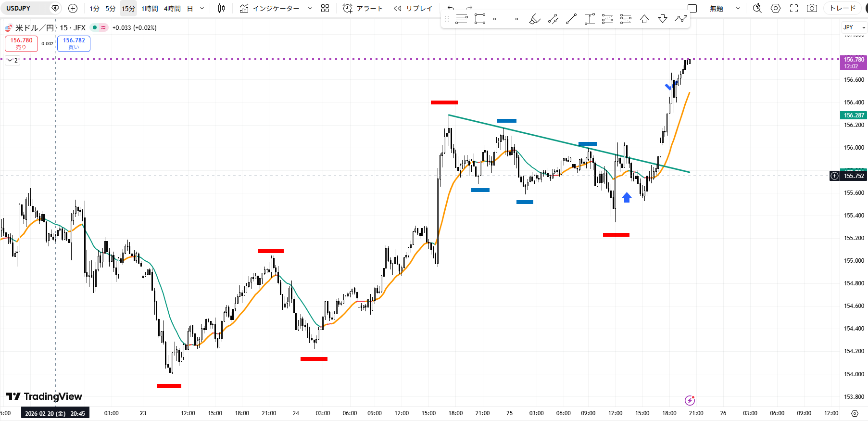Pick the arrow down marker tool
868x421 pixels.
(x=663, y=19)
